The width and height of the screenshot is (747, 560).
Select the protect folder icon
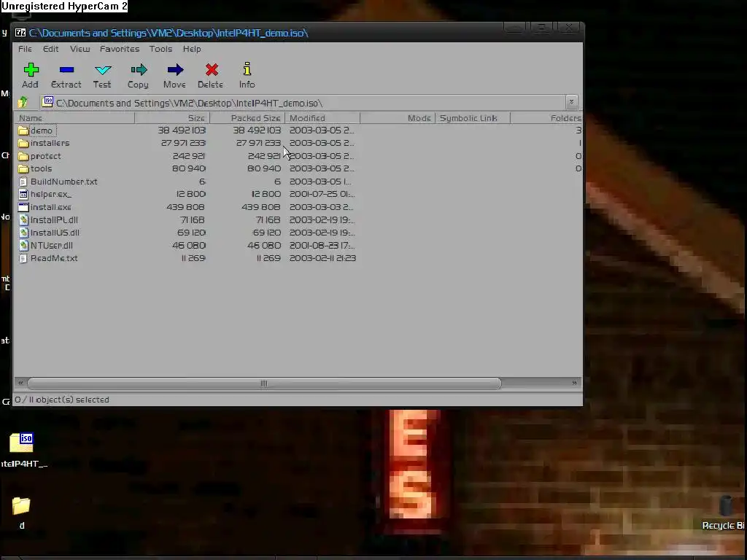(x=23, y=156)
